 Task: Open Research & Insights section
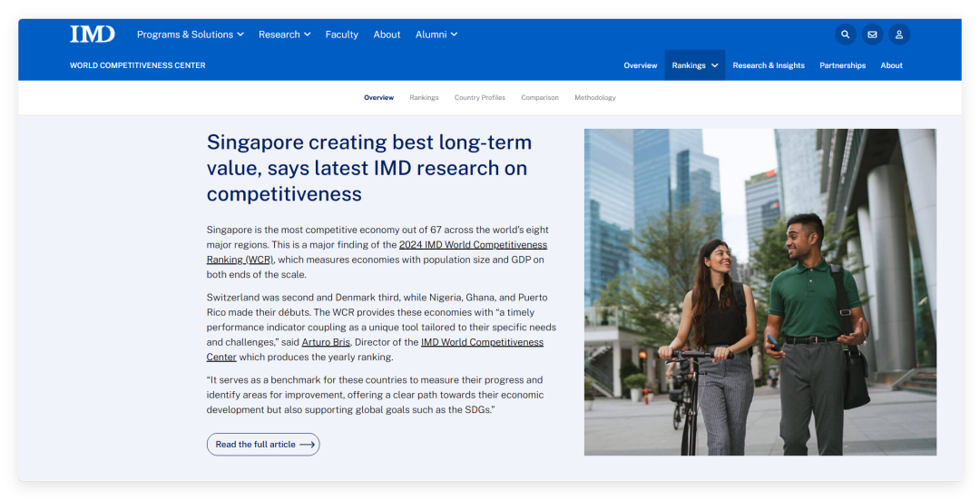point(769,65)
